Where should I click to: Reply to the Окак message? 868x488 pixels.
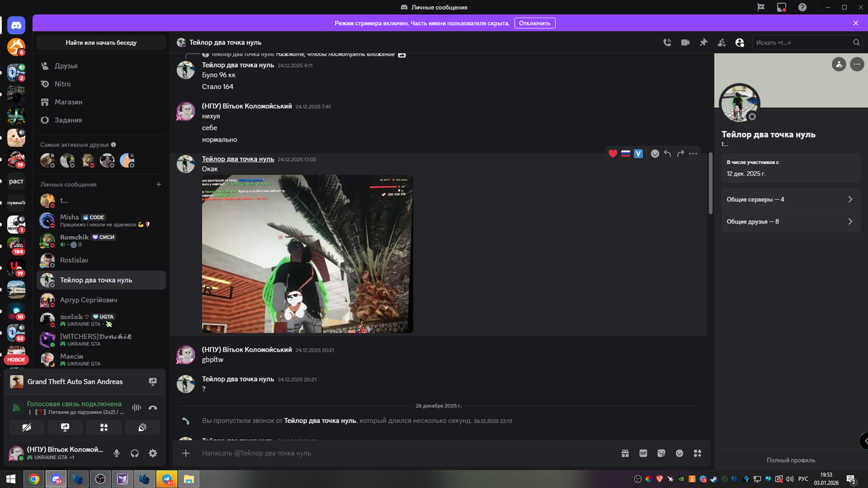[668, 154]
